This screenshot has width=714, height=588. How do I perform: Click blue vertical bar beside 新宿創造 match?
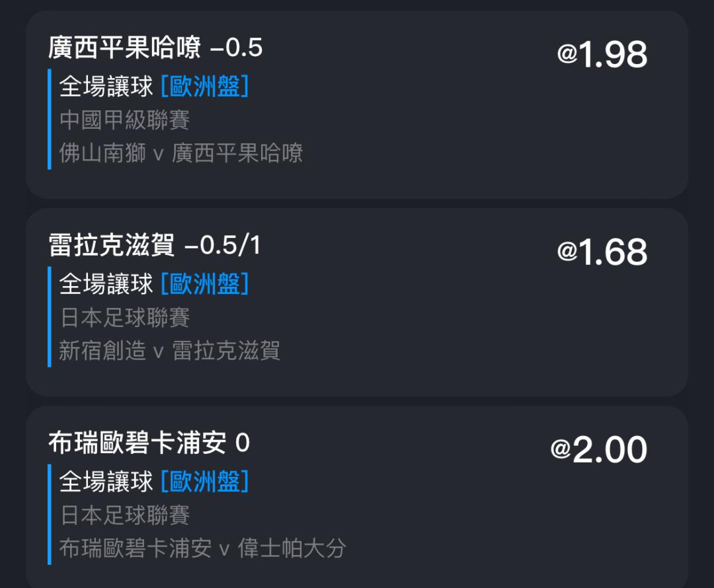[x=50, y=351]
